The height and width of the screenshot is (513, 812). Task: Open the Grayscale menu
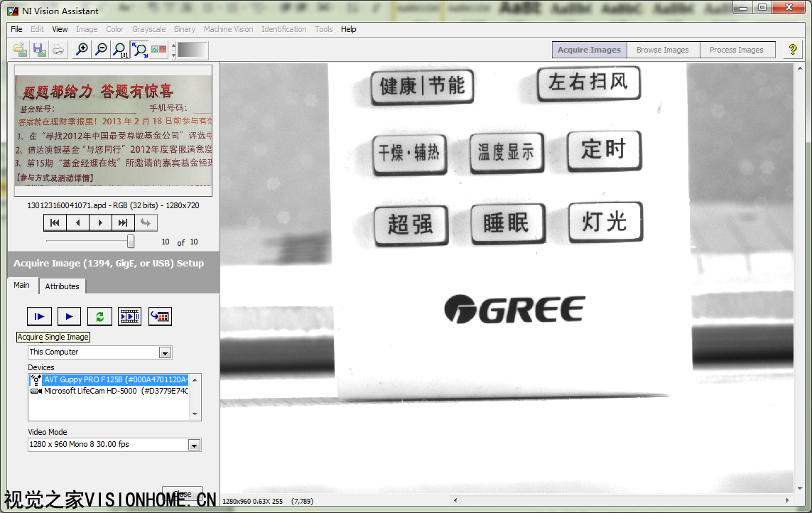coord(149,29)
